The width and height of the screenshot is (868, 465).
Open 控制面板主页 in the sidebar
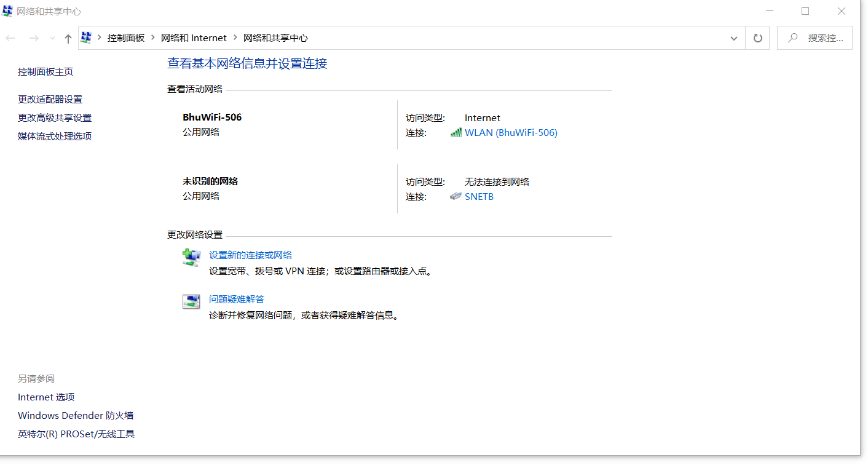(x=45, y=71)
